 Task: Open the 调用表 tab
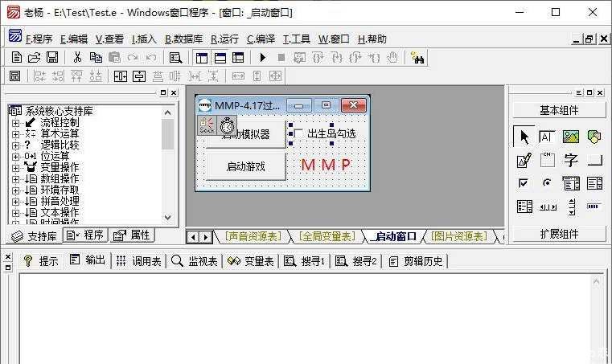pos(139,261)
